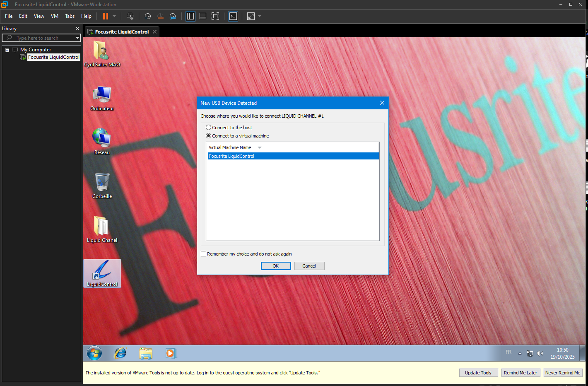The image size is (588, 386).
Task: Click the Never Remind Me button
Action: [x=563, y=373]
